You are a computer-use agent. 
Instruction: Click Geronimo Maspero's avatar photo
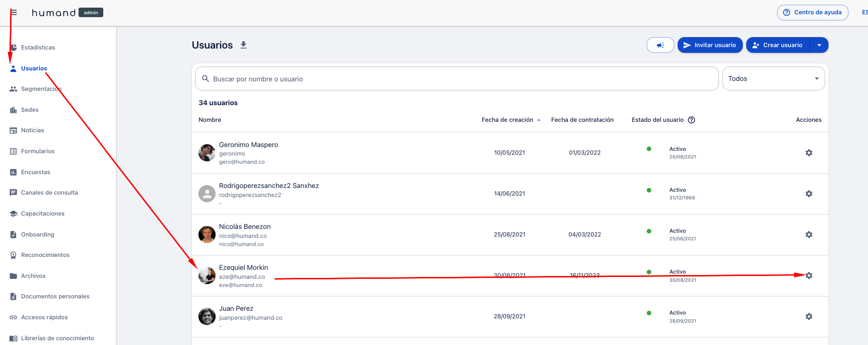click(x=207, y=153)
